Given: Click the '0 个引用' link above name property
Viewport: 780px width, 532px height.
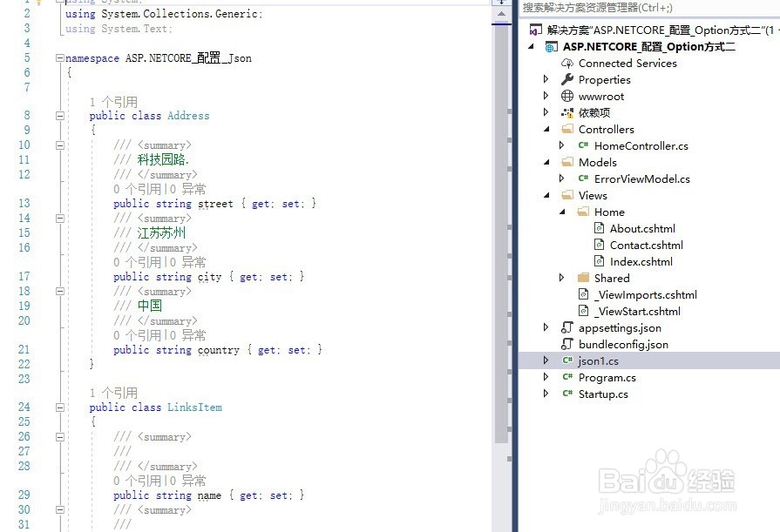Looking at the screenshot, I should 138,481.
